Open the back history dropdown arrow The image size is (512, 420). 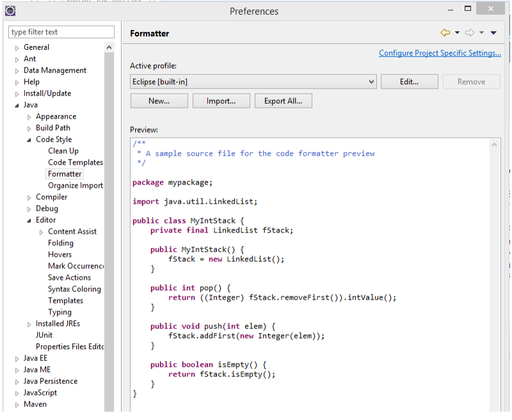pyautogui.click(x=457, y=33)
